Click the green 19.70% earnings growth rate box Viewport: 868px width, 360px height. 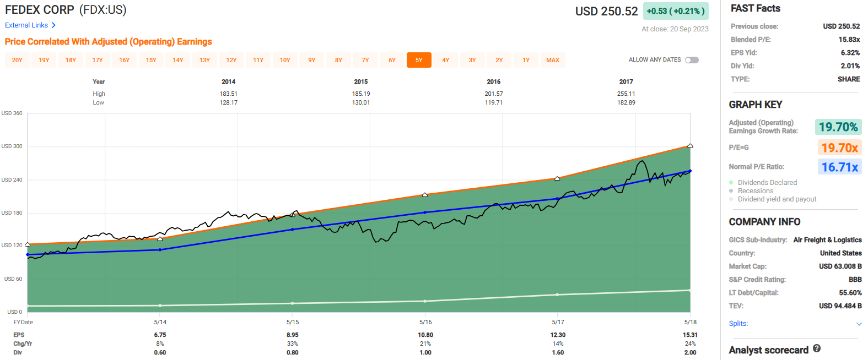click(x=838, y=127)
